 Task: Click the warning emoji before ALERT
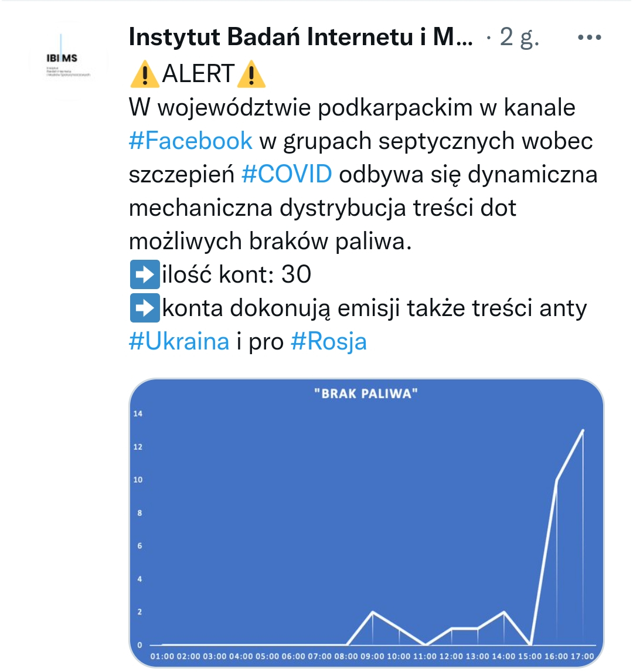point(142,74)
